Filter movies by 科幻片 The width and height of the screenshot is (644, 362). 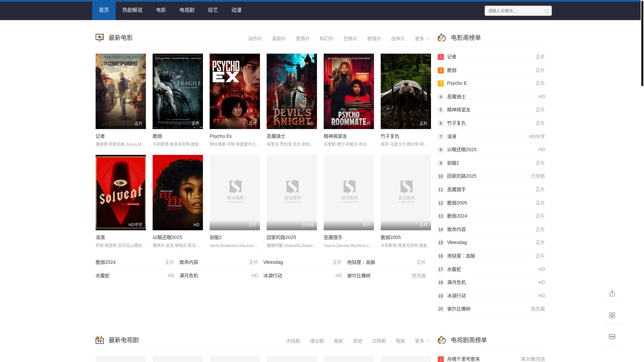pyautogui.click(x=326, y=39)
